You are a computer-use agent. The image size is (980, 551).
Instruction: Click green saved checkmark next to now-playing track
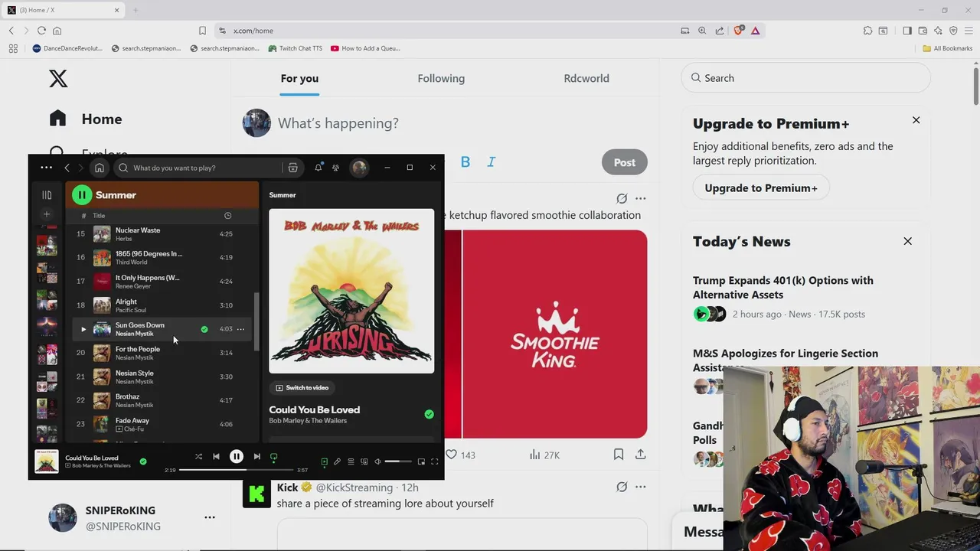(x=143, y=461)
